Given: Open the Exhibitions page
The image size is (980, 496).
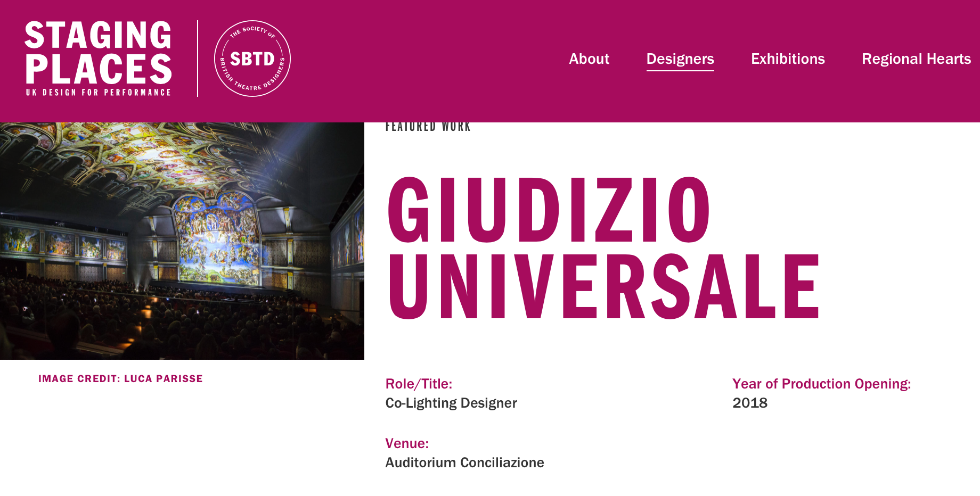Looking at the screenshot, I should coord(788,59).
